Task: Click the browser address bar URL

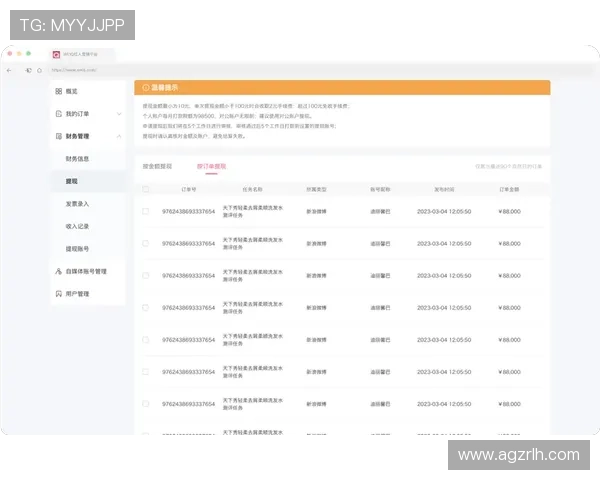Action: click(x=74, y=70)
